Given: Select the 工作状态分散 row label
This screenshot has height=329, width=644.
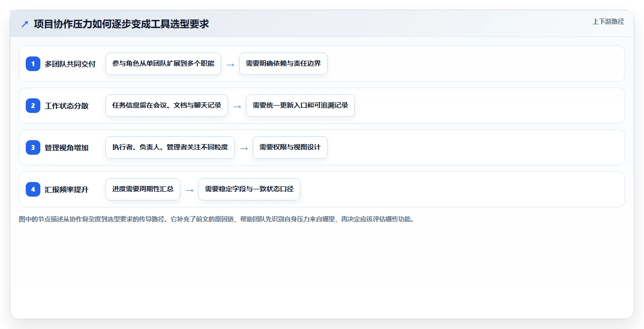Looking at the screenshot, I should click(67, 106).
